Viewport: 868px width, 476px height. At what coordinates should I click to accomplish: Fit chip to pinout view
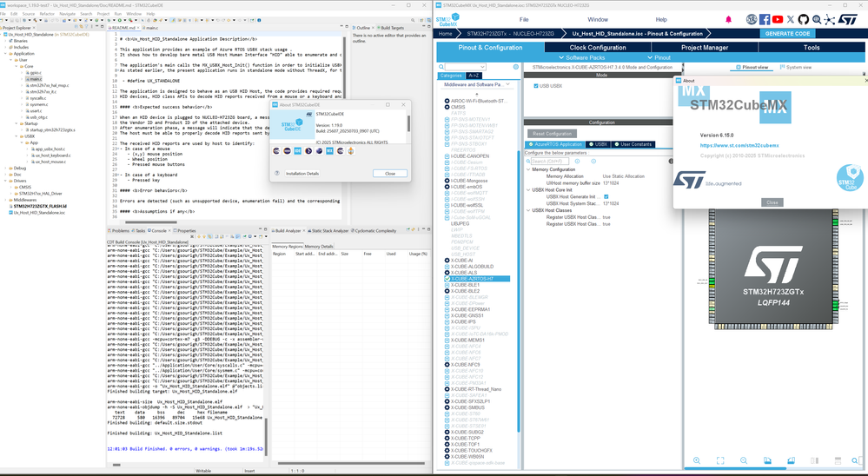point(720,460)
